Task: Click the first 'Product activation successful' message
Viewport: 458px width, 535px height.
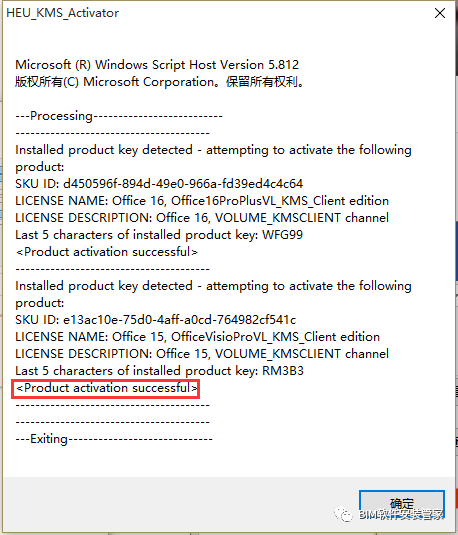Action: [x=107, y=252]
